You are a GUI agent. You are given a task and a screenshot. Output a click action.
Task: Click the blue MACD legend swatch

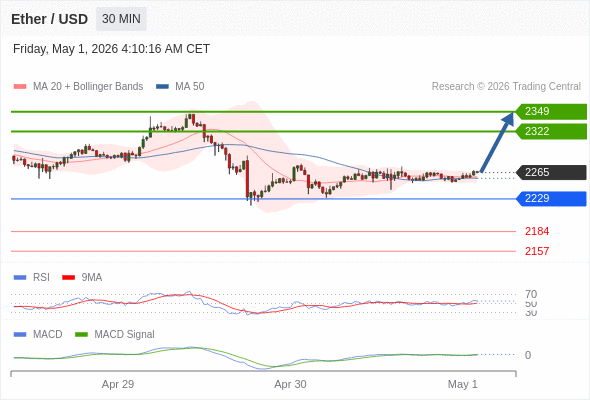pos(20,334)
